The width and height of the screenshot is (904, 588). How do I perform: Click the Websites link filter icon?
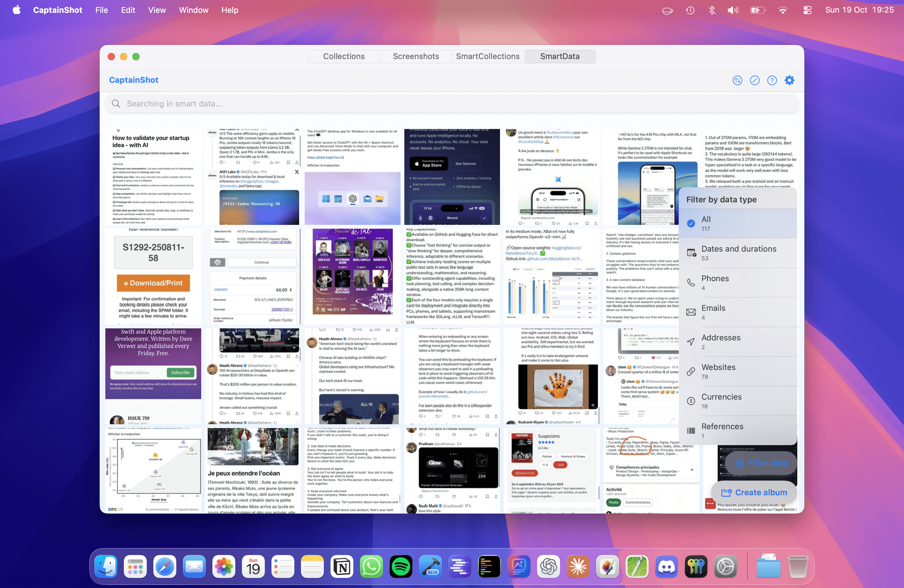pyautogui.click(x=691, y=371)
